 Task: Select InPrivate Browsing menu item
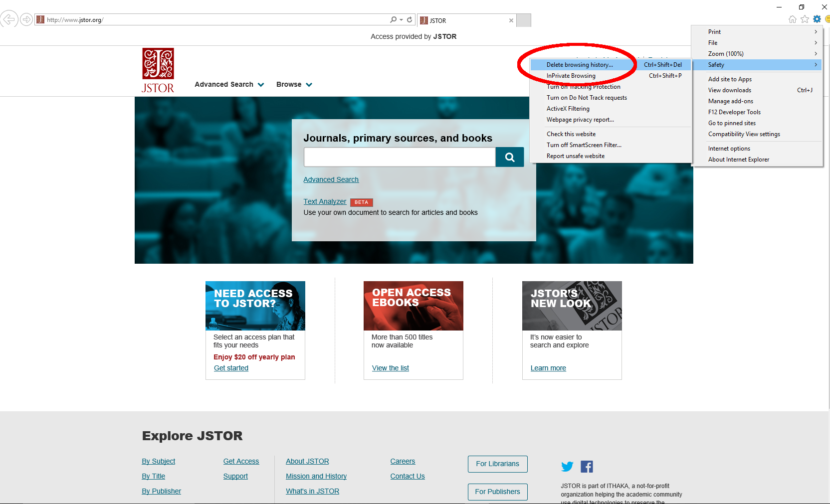point(611,76)
